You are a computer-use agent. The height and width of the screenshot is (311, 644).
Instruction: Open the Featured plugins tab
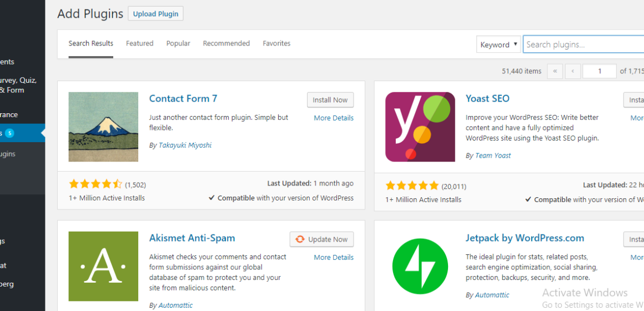pos(140,43)
